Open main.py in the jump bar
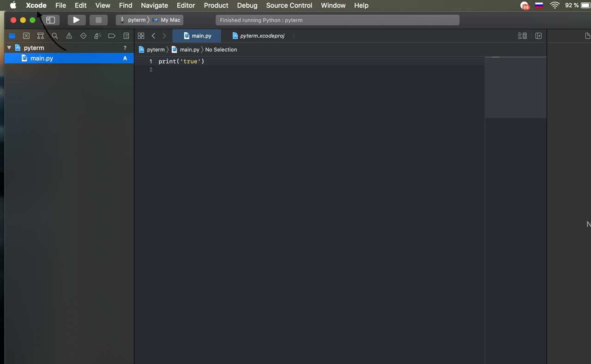Screen dimensions: 591x364 tap(185, 49)
